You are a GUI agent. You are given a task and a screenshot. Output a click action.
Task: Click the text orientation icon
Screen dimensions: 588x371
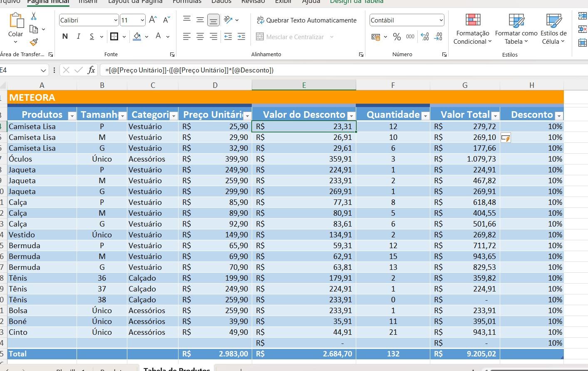point(228,20)
